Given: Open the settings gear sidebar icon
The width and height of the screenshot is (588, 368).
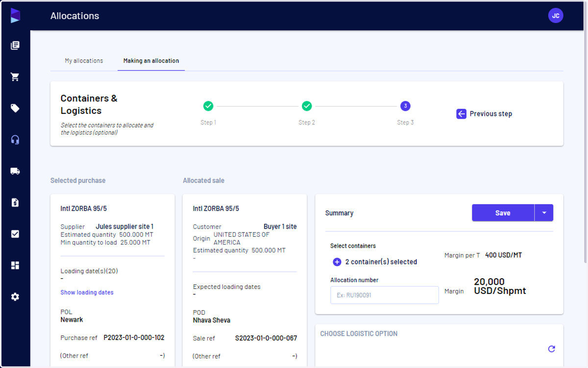Looking at the screenshot, I should (x=15, y=297).
